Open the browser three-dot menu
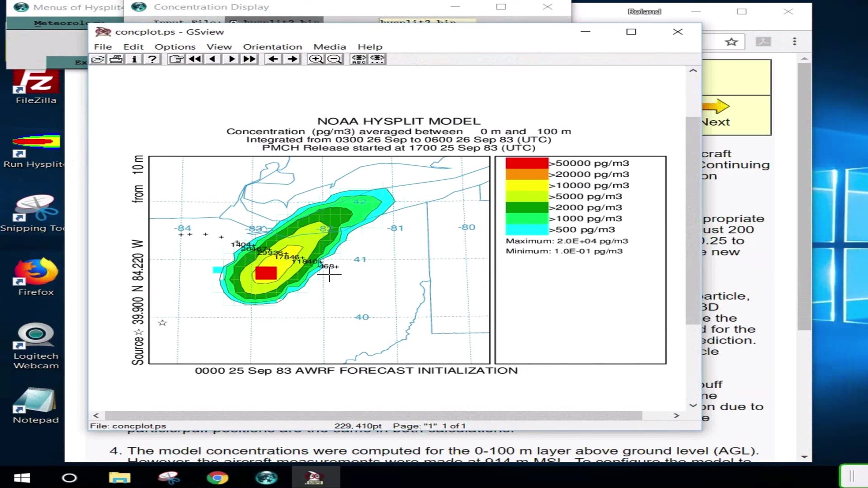 [x=794, y=42]
